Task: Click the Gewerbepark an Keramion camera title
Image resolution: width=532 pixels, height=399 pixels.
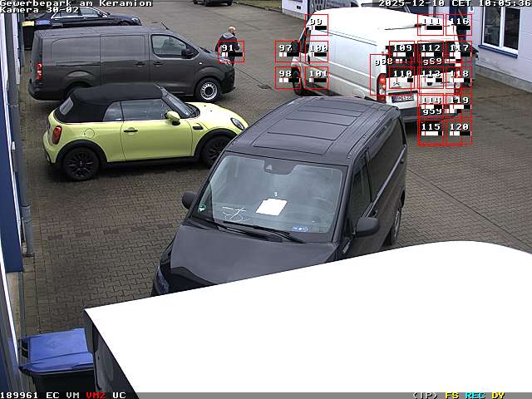Action: (76, 3)
